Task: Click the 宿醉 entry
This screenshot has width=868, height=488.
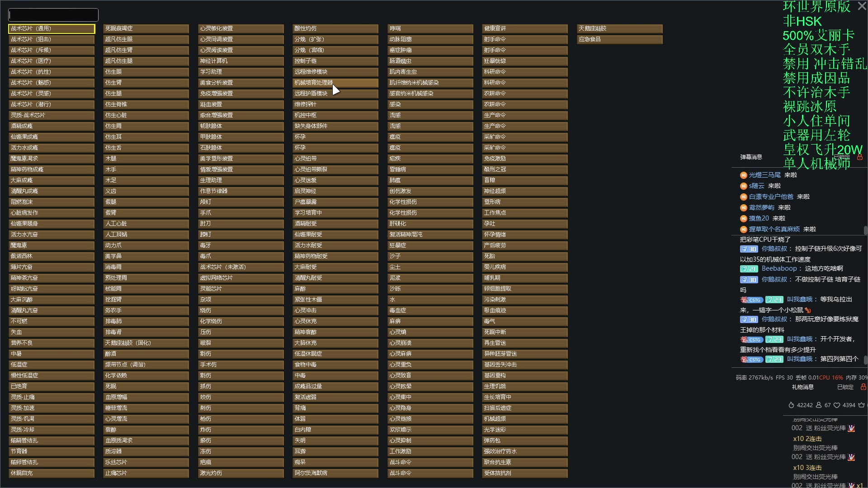Action: tap(146, 430)
